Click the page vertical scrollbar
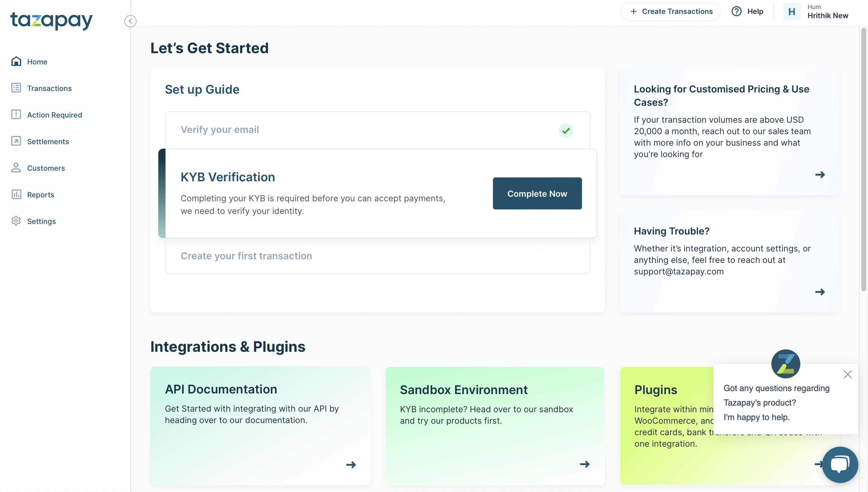The height and width of the screenshot is (492, 868). tap(863, 159)
